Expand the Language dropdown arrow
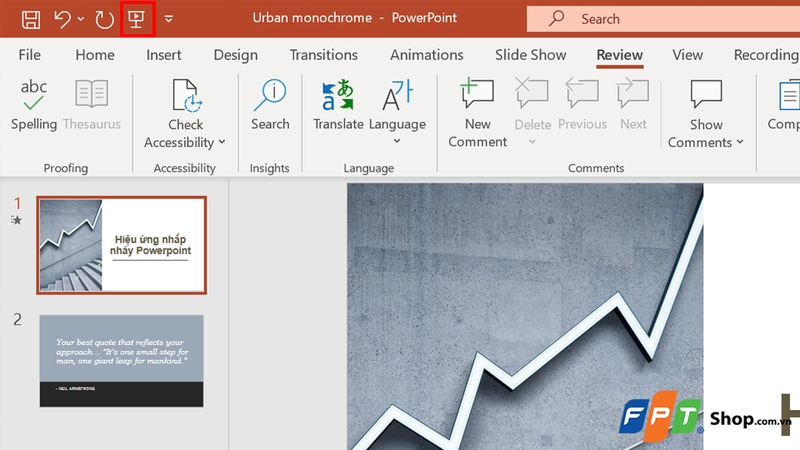 (397, 141)
